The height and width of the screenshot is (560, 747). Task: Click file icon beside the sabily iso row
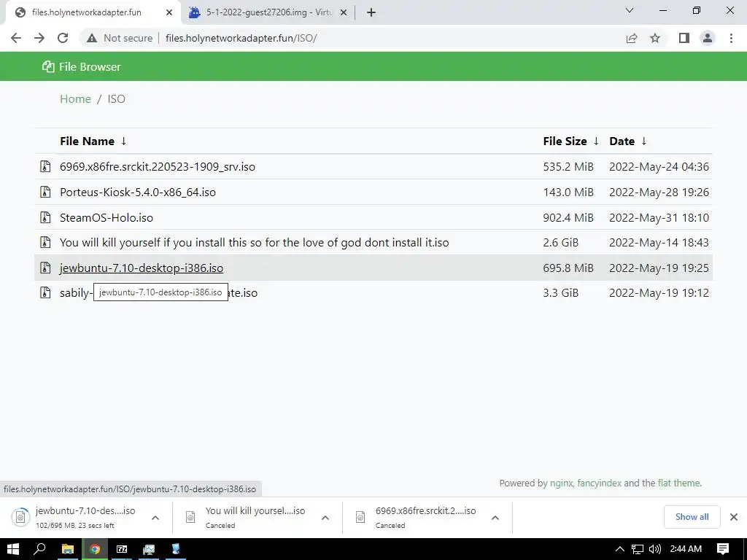tap(45, 292)
